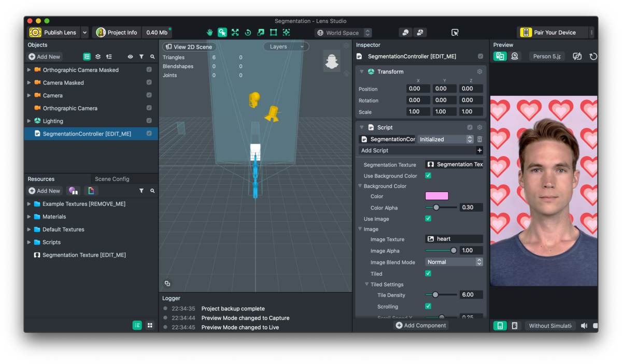Open the material library sphere icon

[x=73, y=191]
